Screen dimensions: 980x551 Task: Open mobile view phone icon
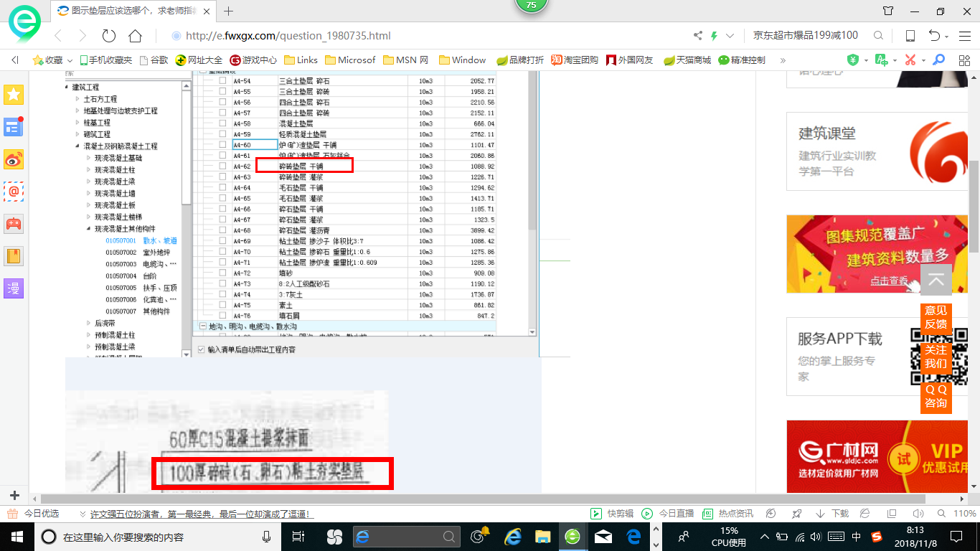910,36
